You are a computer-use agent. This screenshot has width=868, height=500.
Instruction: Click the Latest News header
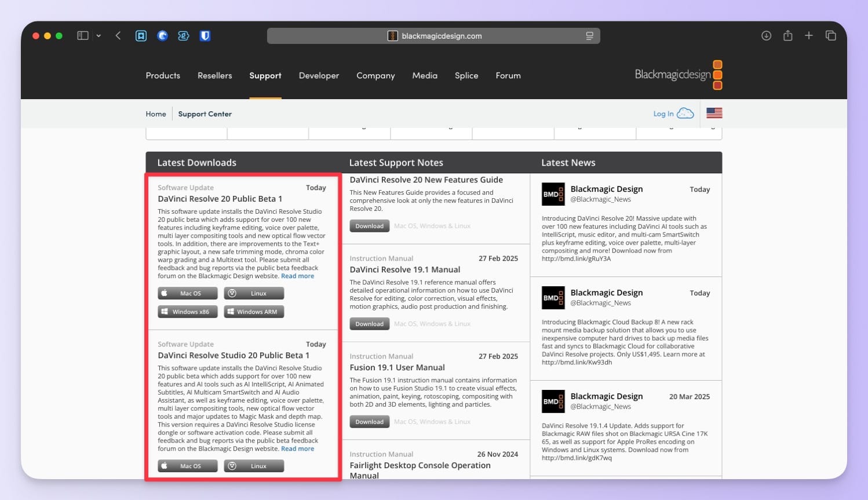coord(568,163)
